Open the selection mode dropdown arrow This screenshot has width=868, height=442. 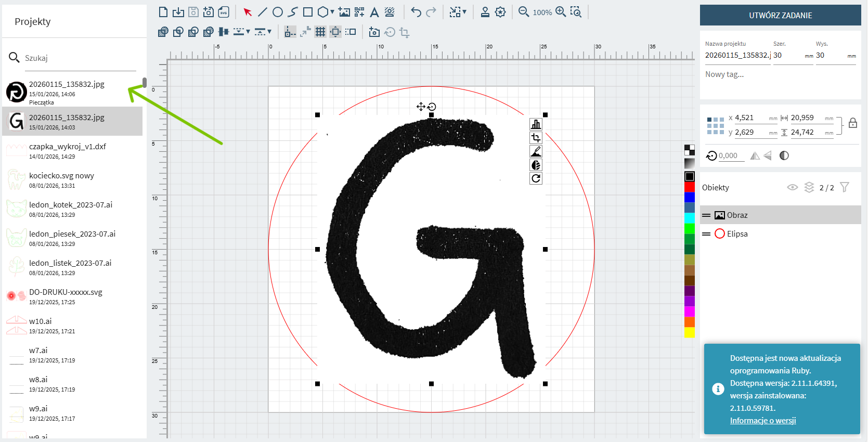tap(464, 12)
